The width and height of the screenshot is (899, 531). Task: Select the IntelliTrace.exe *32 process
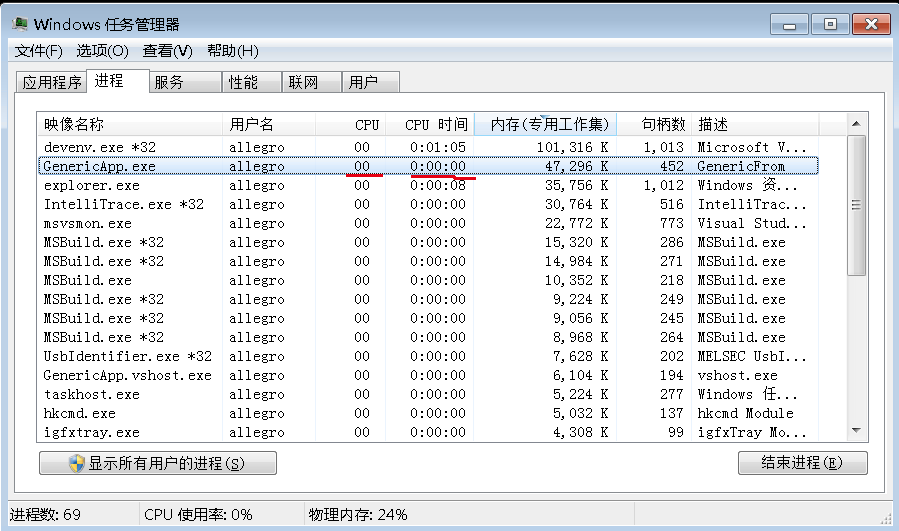tap(428, 204)
